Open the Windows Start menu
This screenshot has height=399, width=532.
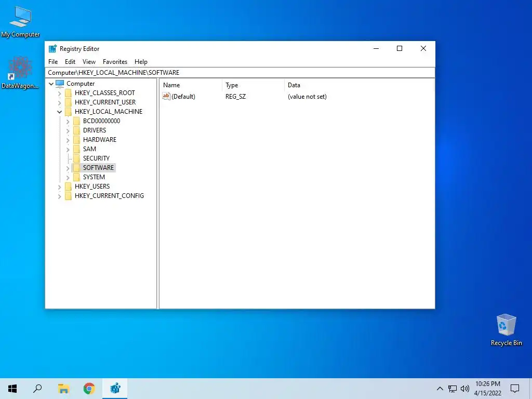click(12, 389)
